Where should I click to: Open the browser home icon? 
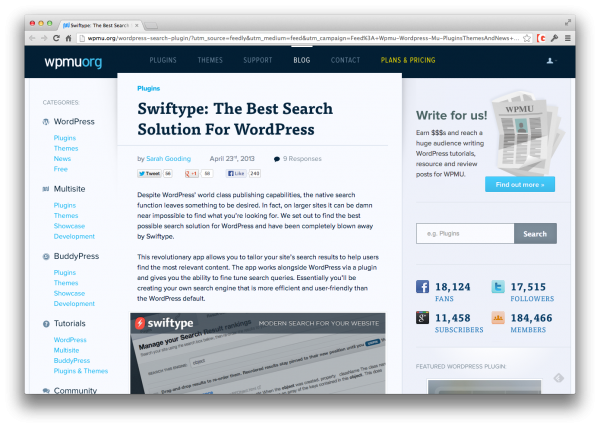[68, 38]
